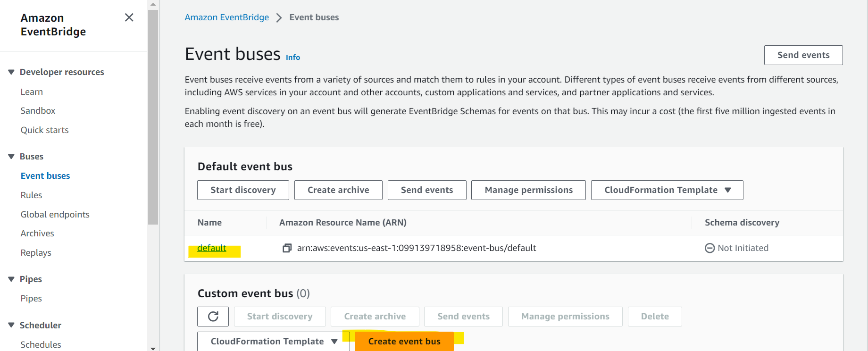Open Global endpoints page
The image size is (868, 351).
[55, 215]
